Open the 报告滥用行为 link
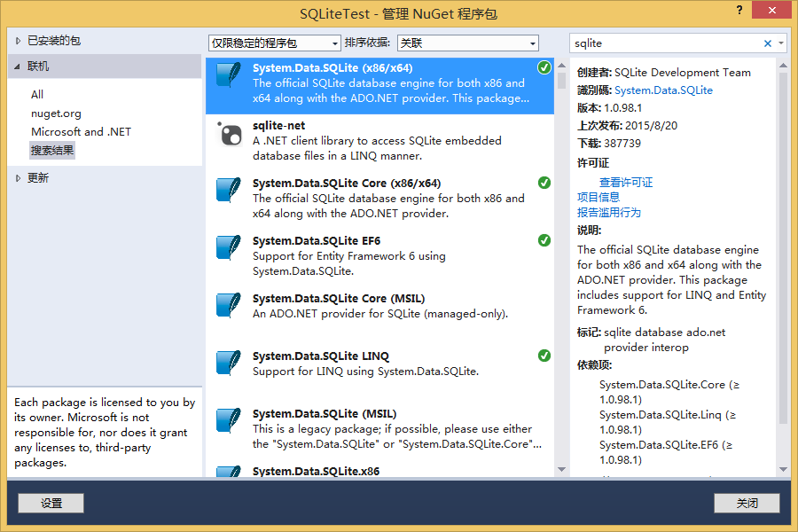Image resolution: width=798 pixels, height=532 pixels. [608, 212]
